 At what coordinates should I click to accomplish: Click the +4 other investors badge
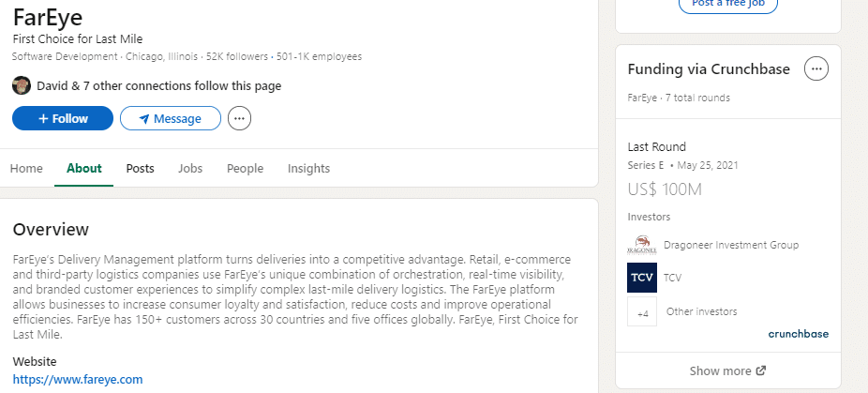(x=642, y=312)
